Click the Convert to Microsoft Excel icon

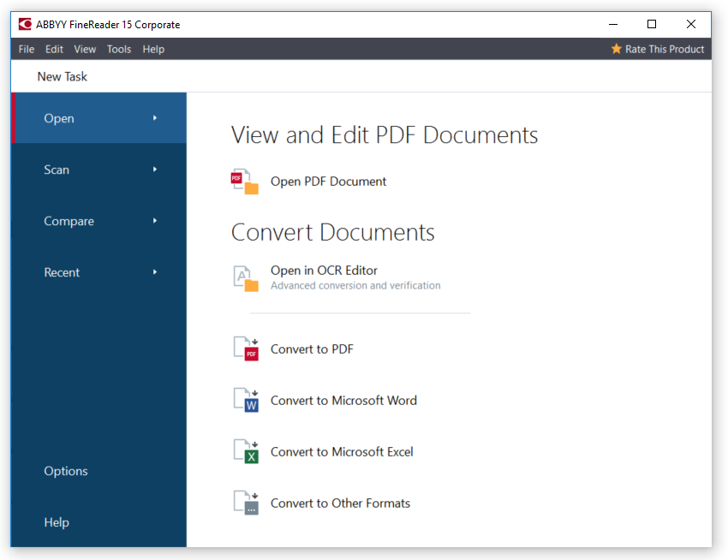246,452
